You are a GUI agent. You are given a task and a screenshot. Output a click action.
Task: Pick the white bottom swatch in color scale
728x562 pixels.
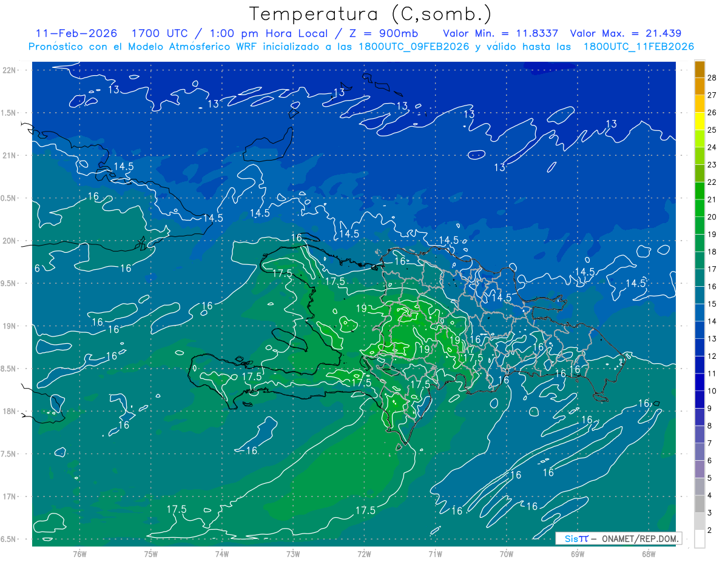tap(699, 538)
